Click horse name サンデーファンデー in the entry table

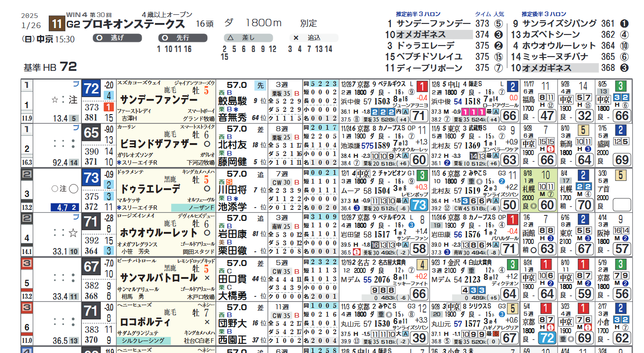tap(158, 99)
